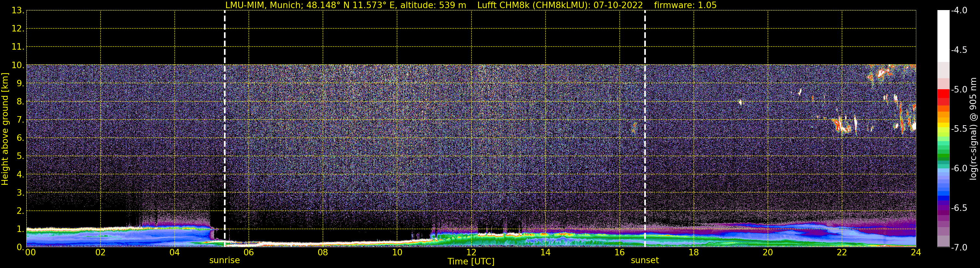Click time-axis tick label "14"
This screenshot has height=268, width=980.
545,253
